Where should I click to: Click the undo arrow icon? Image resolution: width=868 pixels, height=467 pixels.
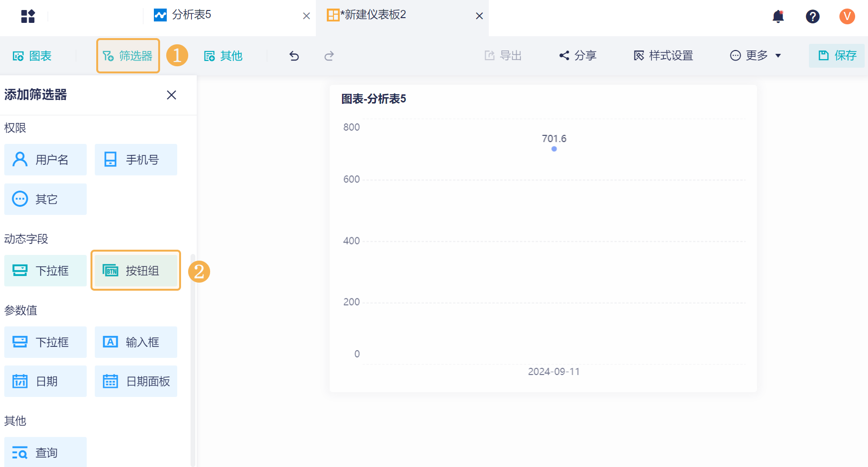coord(294,56)
